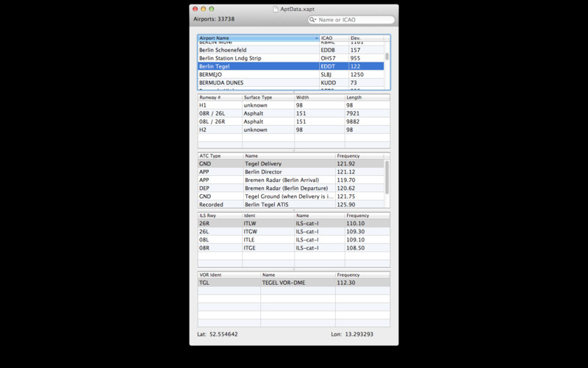
Task: Select the Berlin Tegel airport row
Action: (290, 66)
